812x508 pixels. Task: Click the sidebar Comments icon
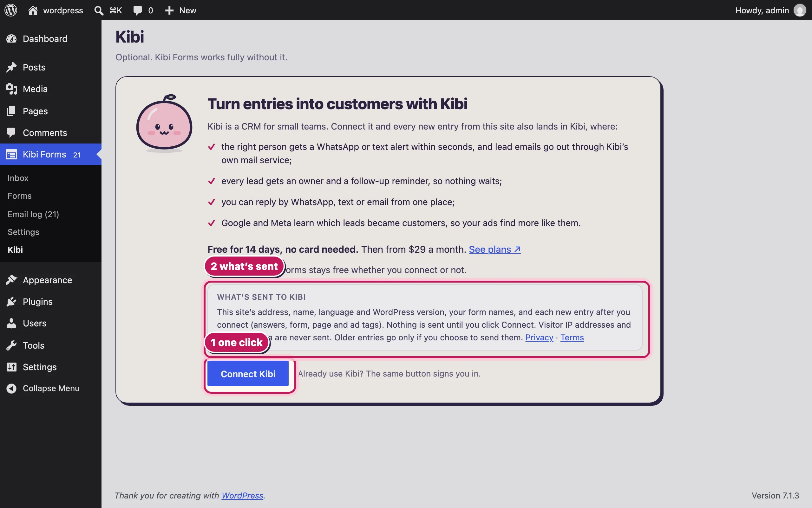11,133
